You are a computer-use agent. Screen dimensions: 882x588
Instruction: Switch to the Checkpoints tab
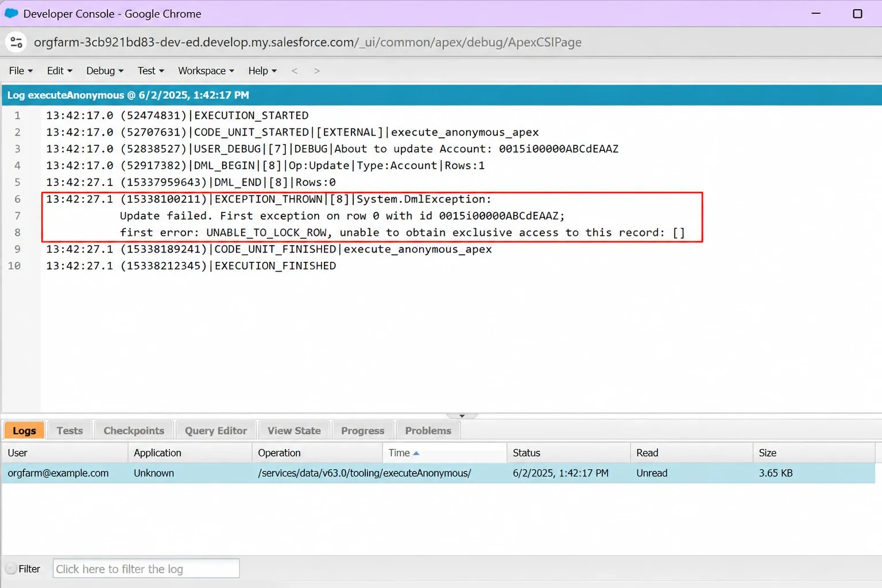[134, 431]
